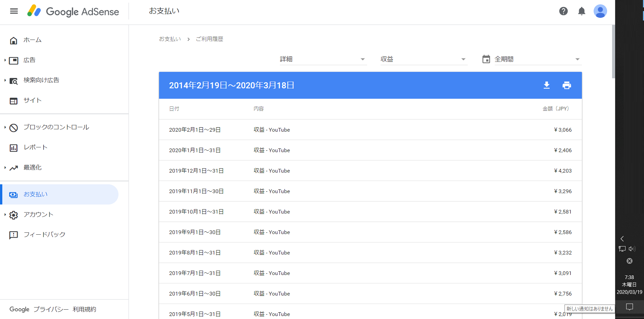Open the 収益 filter dropdown
The width and height of the screenshot is (644, 319).
[x=423, y=59]
